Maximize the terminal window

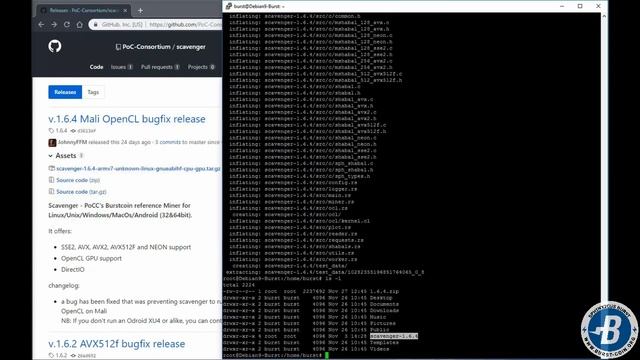click(x=580, y=6)
